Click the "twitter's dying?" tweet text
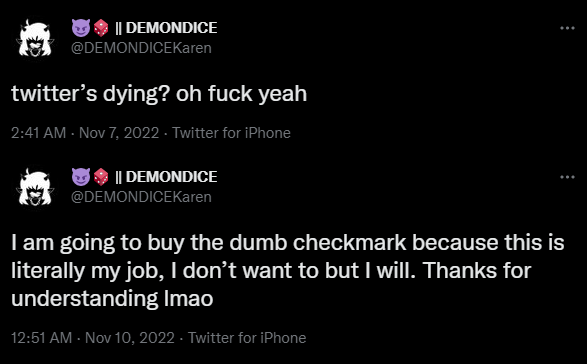Image resolution: width=587 pixels, height=364 pixels. click(91, 94)
